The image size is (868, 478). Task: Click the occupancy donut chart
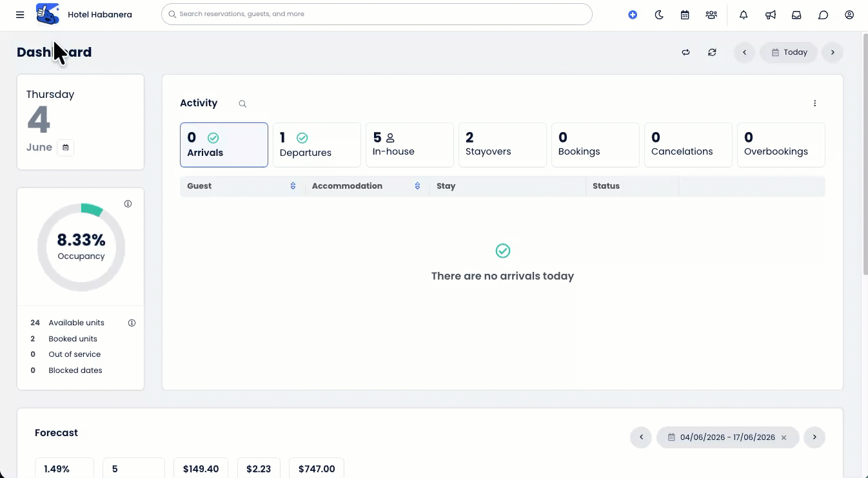81,247
